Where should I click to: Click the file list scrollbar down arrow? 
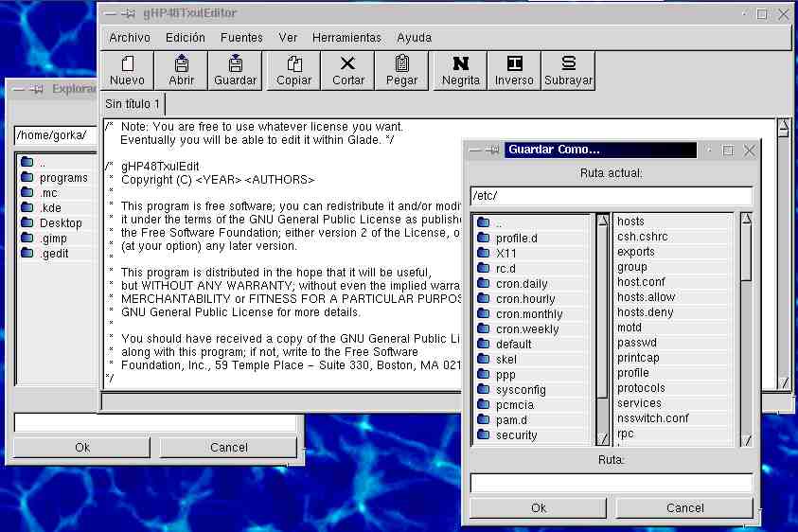coord(747,439)
